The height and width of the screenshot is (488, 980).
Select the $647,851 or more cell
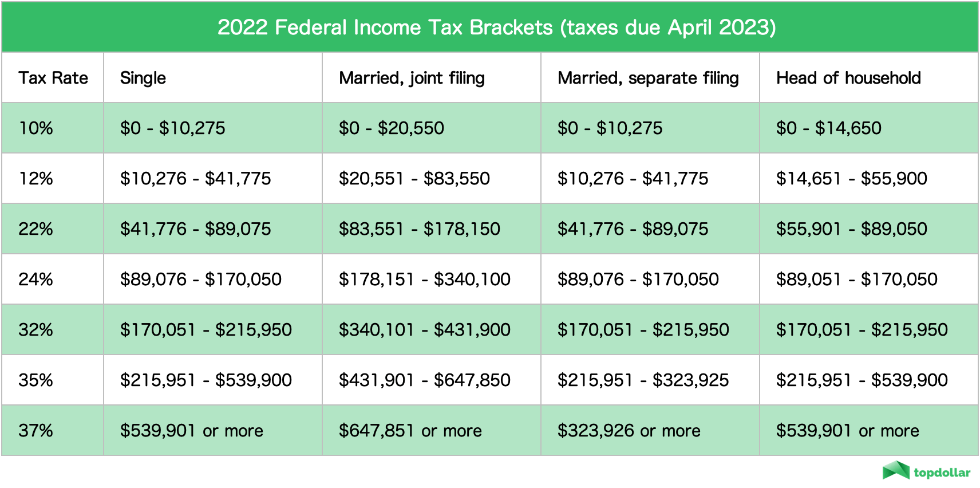(410, 431)
